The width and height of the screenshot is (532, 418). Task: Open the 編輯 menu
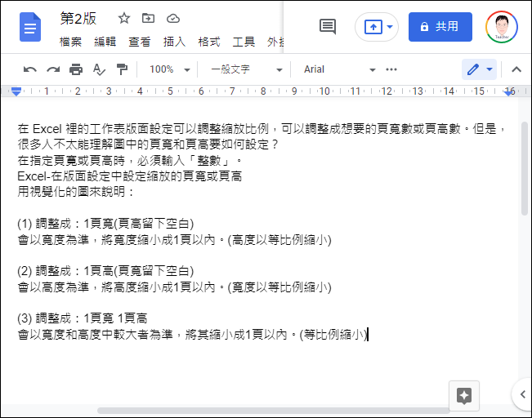coord(105,42)
